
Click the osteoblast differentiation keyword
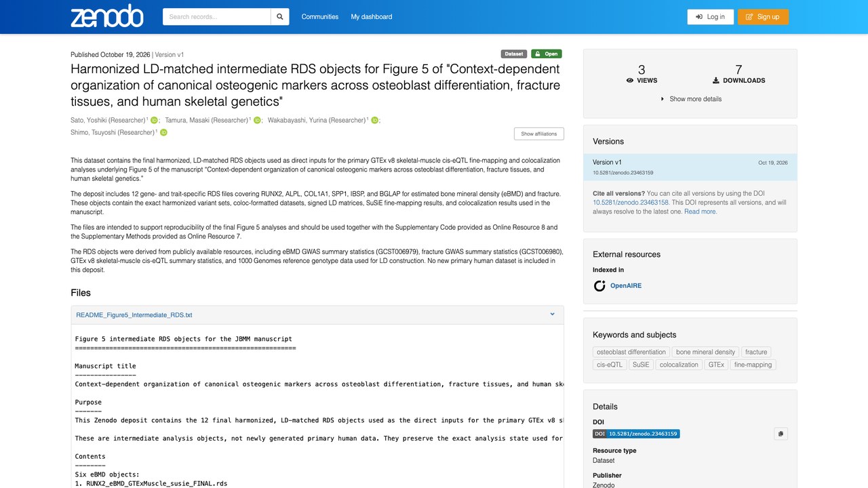tap(631, 352)
